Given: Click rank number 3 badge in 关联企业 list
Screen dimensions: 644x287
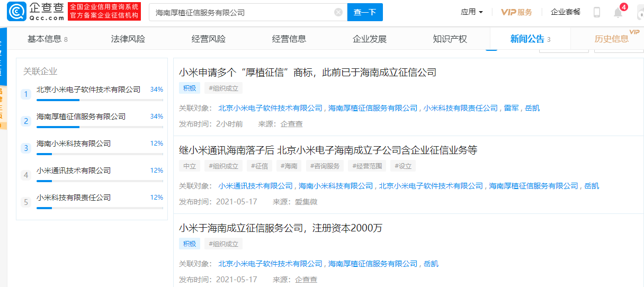Looking at the screenshot, I should click(x=26, y=148).
